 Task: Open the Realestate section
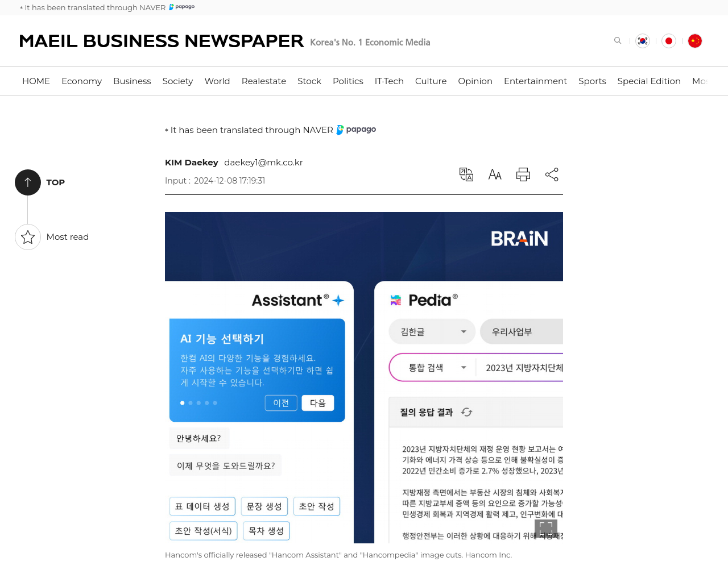click(264, 81)
